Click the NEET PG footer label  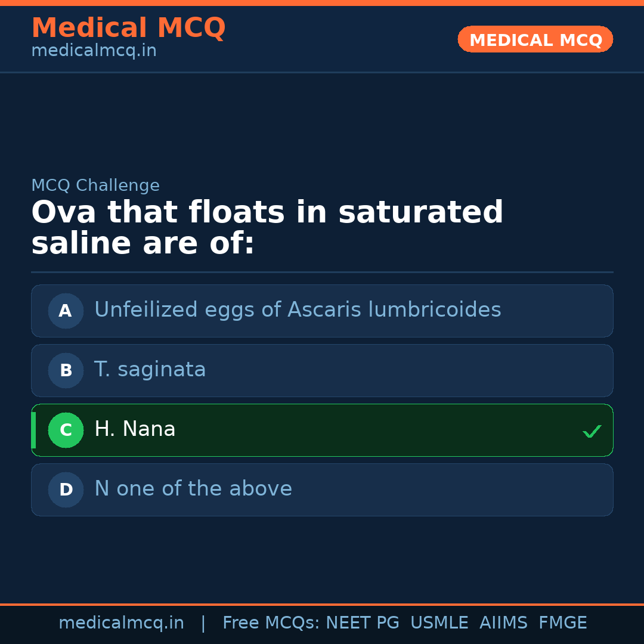click(362, 623)
